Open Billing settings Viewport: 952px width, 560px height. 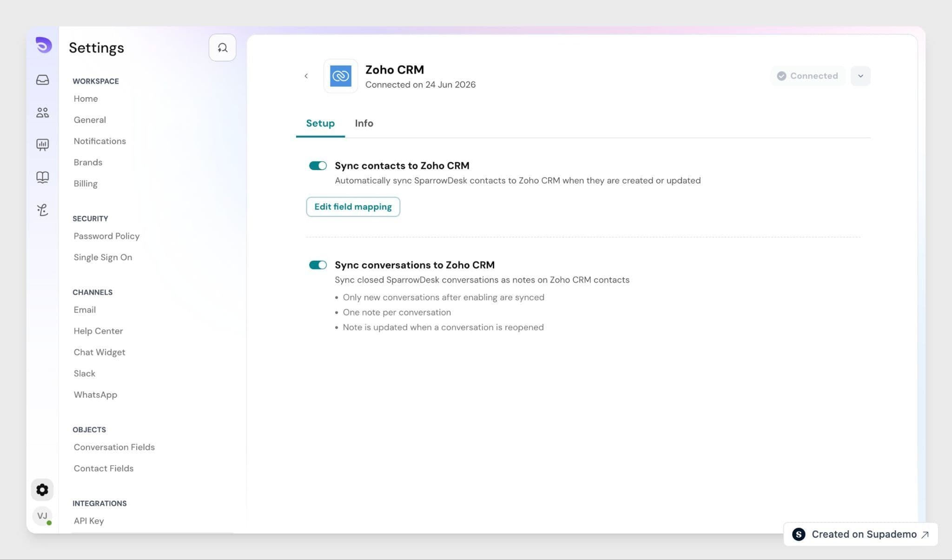86,184
